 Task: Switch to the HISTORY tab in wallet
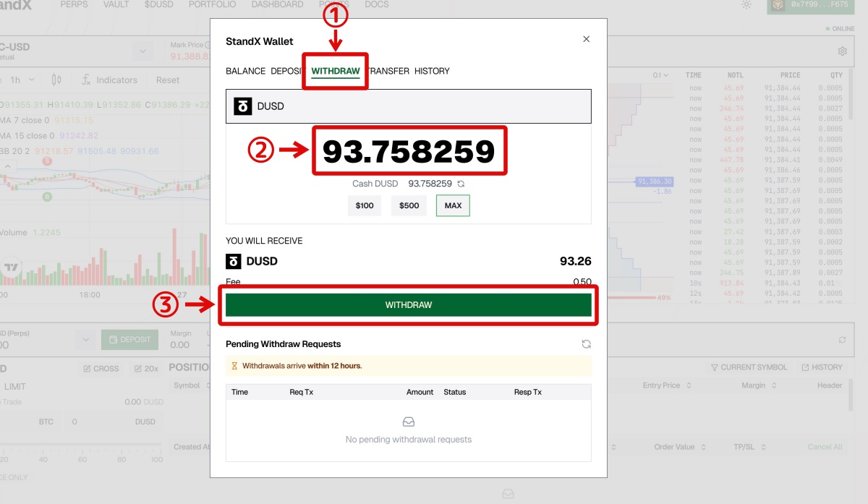pyautogui.click(x=432, y=71)
